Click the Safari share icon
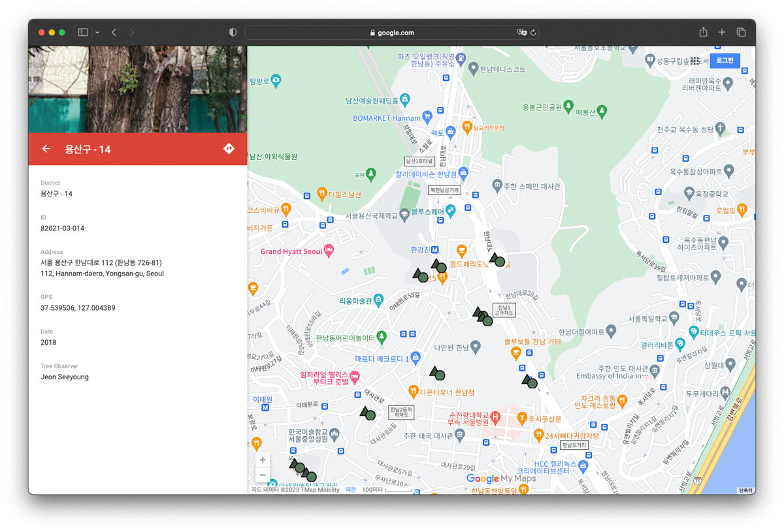The image size is (784, 532). (x=703, y=32)
